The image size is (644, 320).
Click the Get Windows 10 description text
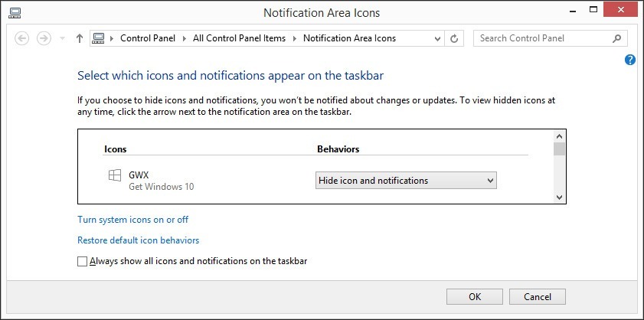(x=162, y=187)
